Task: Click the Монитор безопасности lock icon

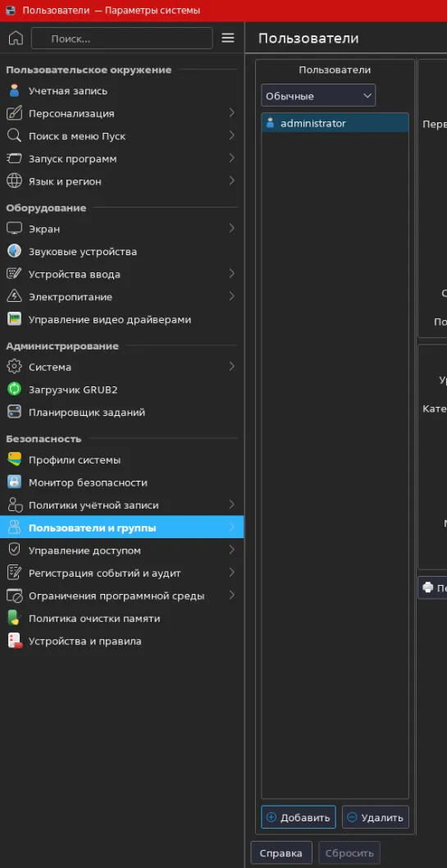Action: coord(14,482)
